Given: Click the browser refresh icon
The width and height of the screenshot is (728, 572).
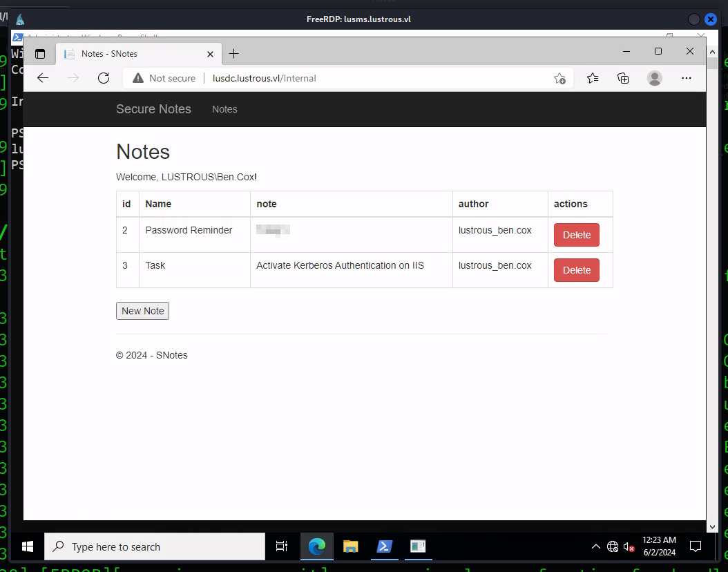Looking at the screenshot, I should (104, 78).
